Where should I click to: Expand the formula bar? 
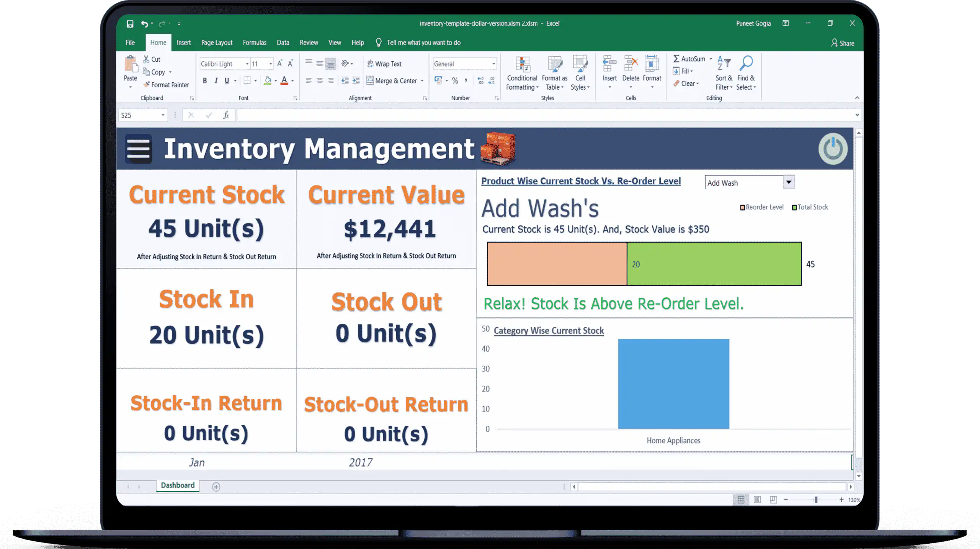(857, 115)
